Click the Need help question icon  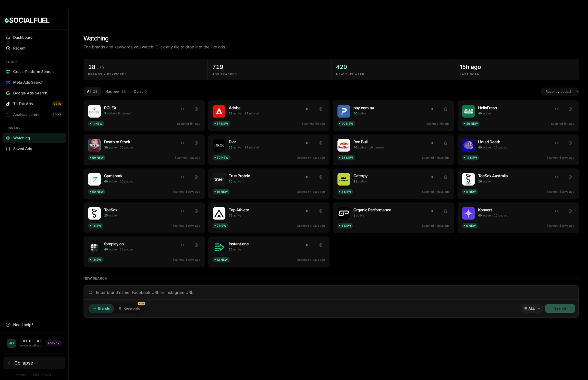coord(8,325)
